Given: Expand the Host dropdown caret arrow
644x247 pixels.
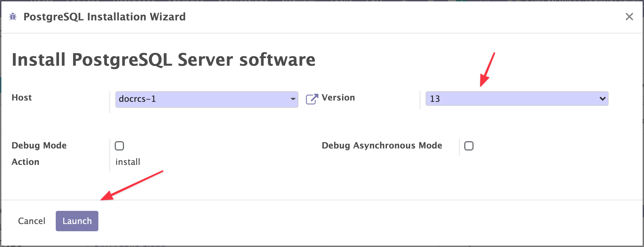Looking at the screenshot, I should coord(293,99).
